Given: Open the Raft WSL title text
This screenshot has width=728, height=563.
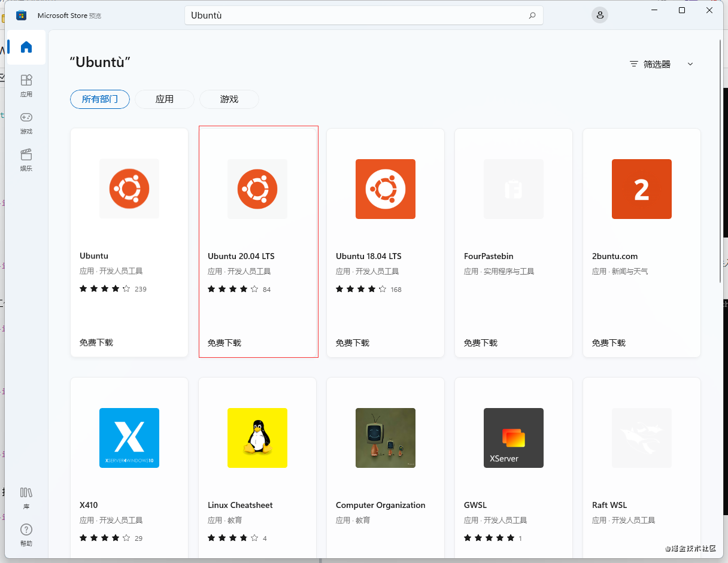Looking at the screenshot, I should [x=609, y=505].
